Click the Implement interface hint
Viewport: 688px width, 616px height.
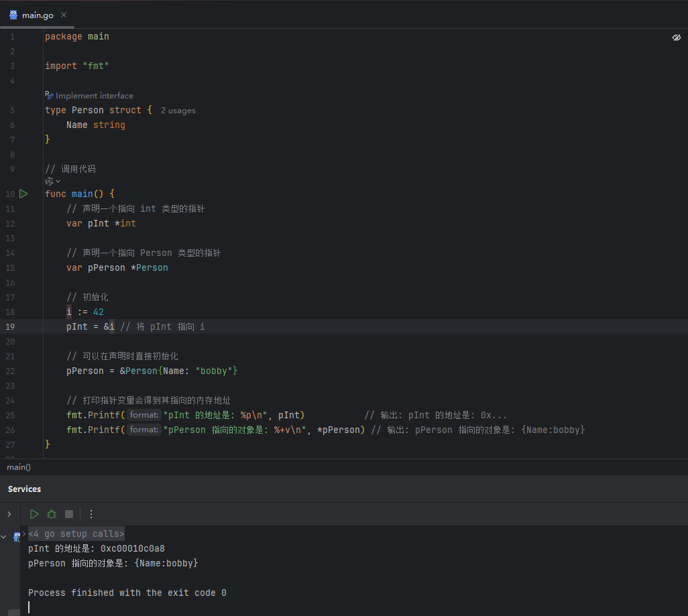pyautogui.click(x=95, y=96)
